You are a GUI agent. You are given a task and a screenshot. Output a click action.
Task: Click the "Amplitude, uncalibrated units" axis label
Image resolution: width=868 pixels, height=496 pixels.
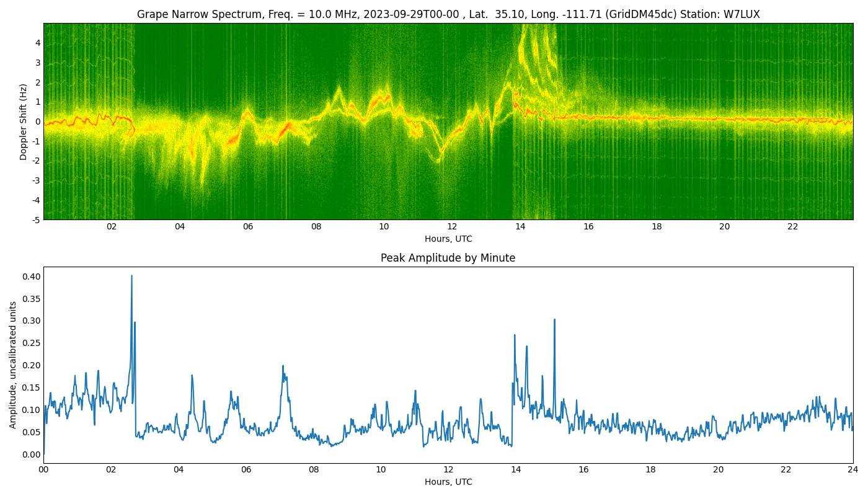point(13,365)
